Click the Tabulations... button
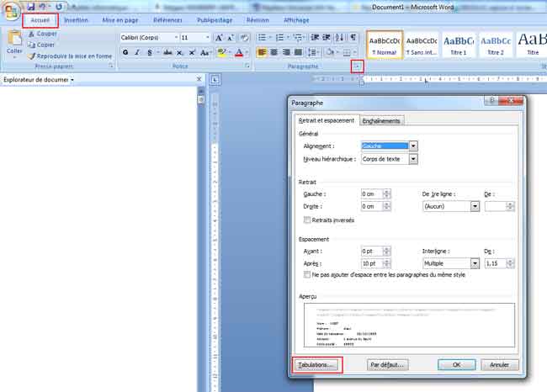Viewport: 547px width, 392px height. click(x=317, y=365)
